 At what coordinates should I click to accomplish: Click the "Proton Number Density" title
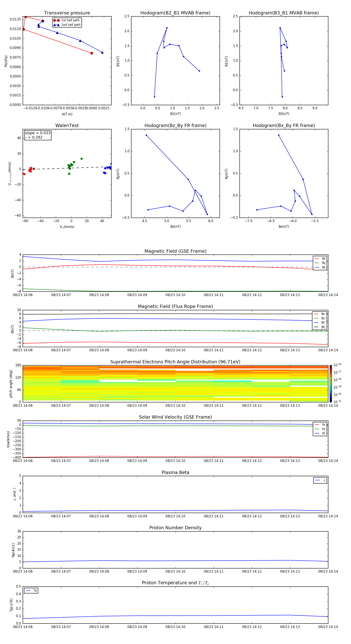click(x=175, y=528)
